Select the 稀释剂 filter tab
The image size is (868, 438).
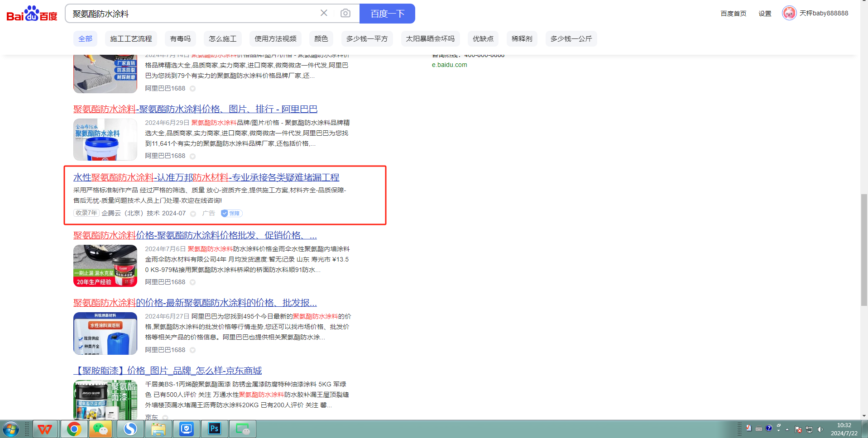pos(522,39)
